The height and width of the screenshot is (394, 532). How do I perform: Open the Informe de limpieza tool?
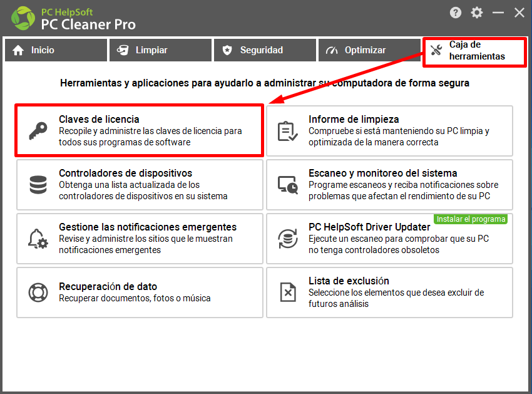[x=389, y=131]
